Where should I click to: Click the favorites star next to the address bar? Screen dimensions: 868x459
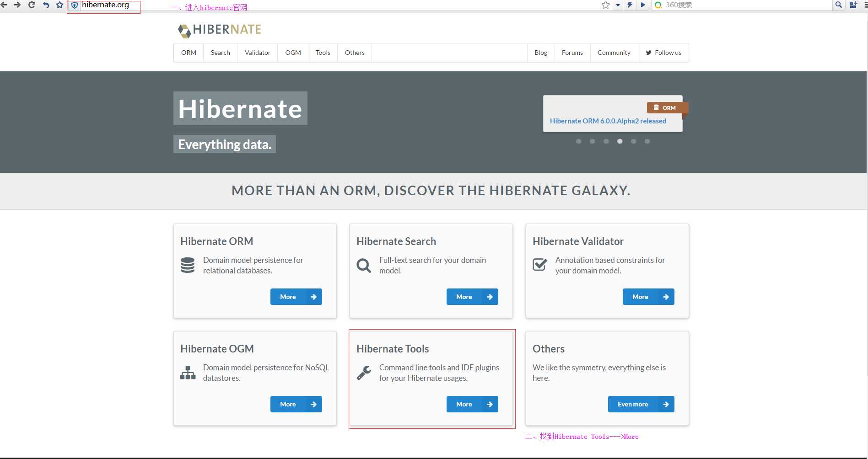point(59,5)
